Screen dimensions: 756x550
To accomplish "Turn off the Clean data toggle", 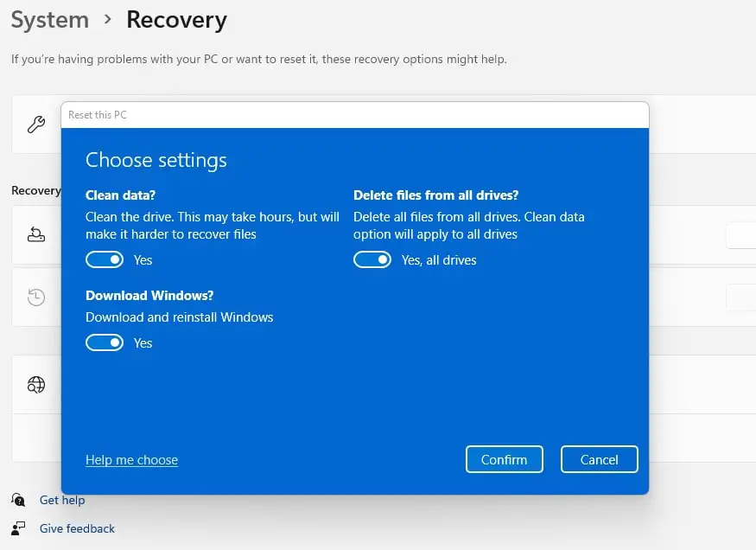I will [105, 260].
